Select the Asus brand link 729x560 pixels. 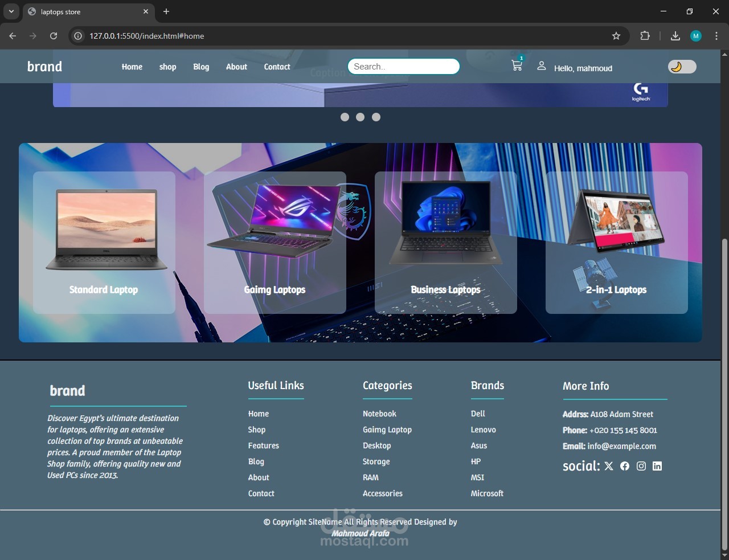pos(479,445)
